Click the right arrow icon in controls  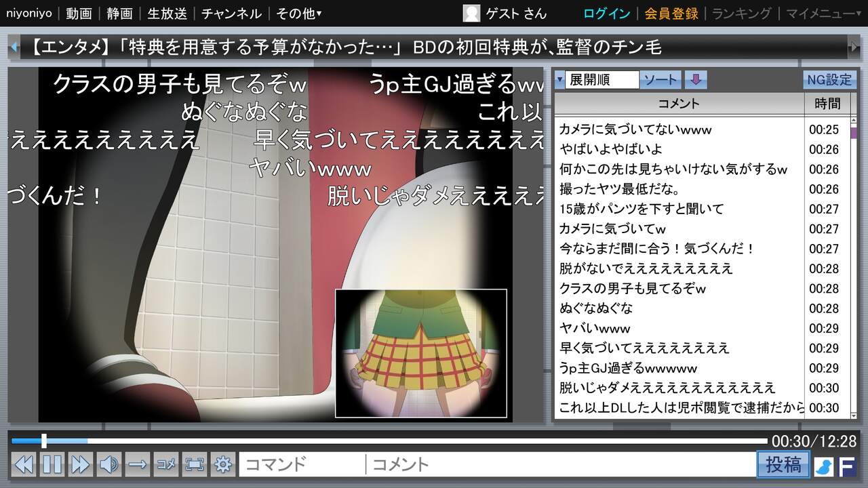pos(138,464)
